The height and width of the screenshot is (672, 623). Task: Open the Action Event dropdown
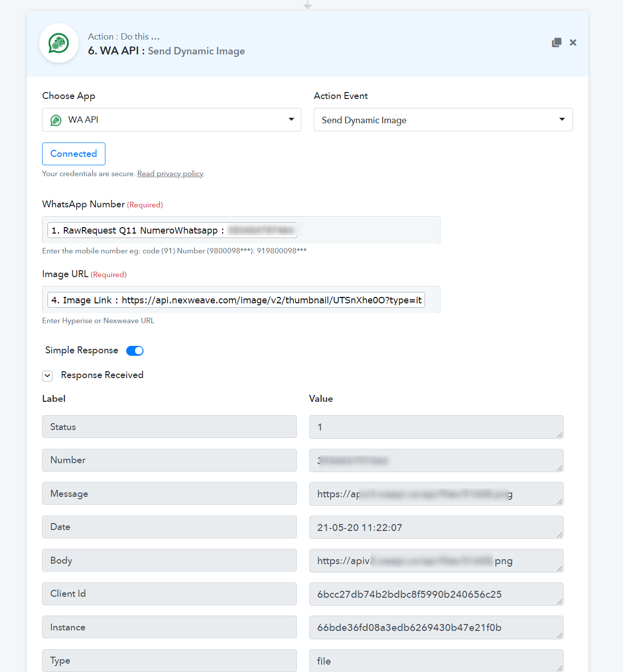(x=443, y=120)
